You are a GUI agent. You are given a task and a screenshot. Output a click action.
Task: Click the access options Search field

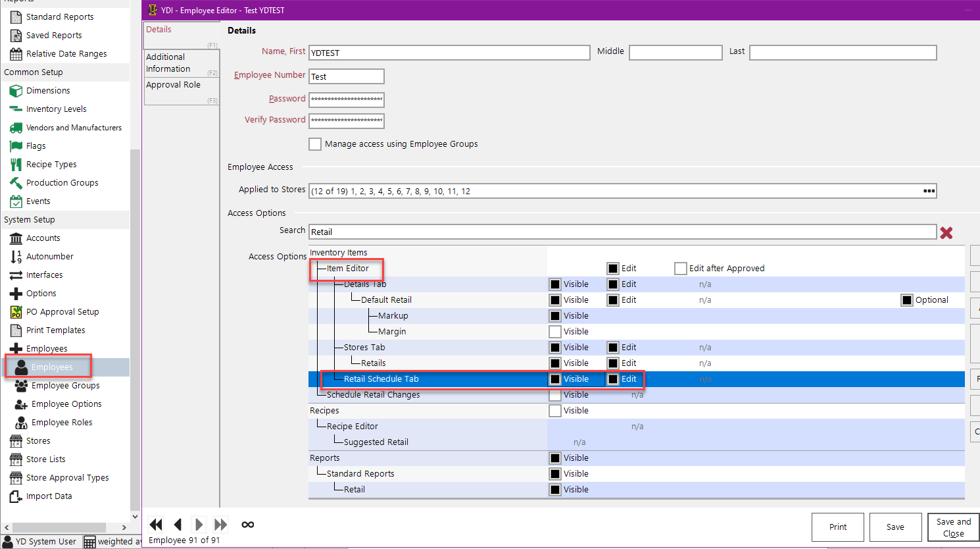coord(623,232)
